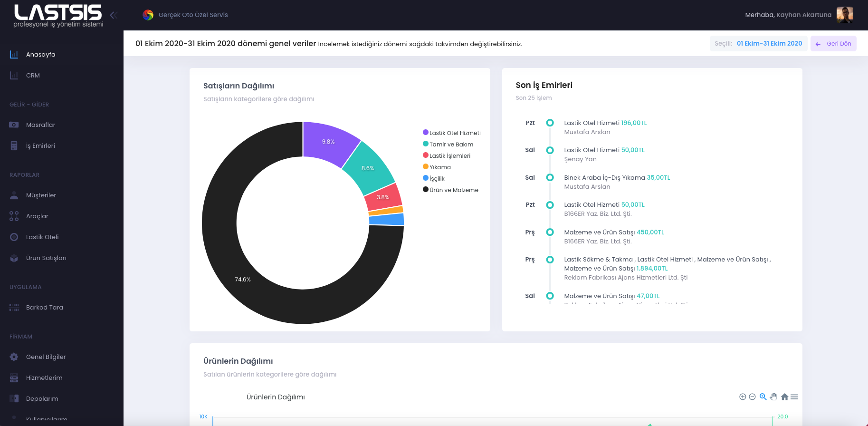Click the Masraflar money icon
This screenshot has height=426, width=868.
tap(14, 125)
